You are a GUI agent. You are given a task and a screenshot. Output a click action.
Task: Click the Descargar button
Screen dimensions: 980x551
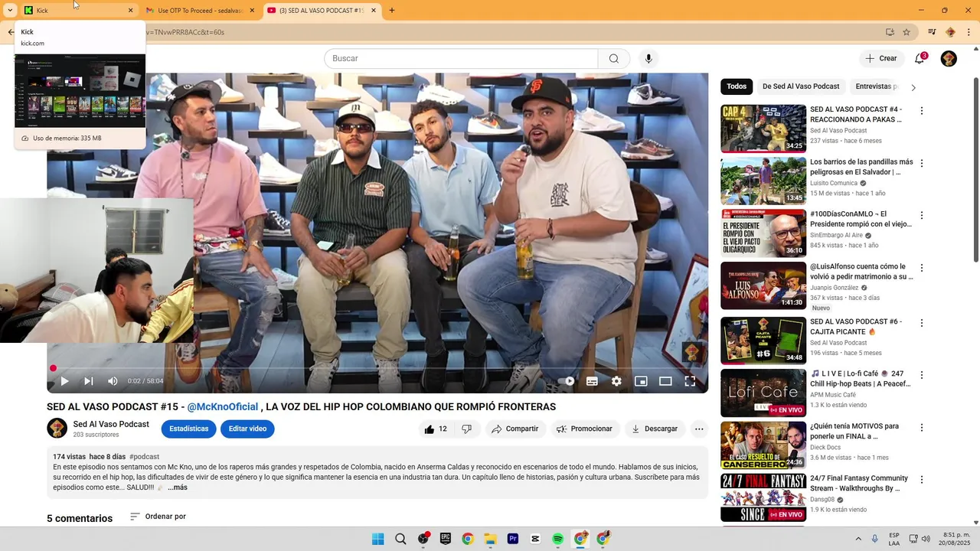point(655,429)
